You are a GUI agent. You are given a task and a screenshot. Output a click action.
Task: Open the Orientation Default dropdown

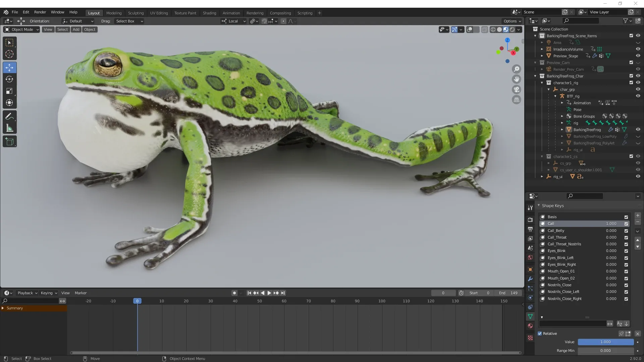[x=78, y=21]
